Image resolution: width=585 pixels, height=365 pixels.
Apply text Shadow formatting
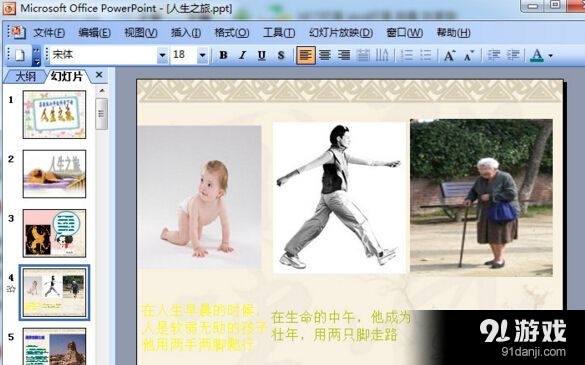pos(281,55)
